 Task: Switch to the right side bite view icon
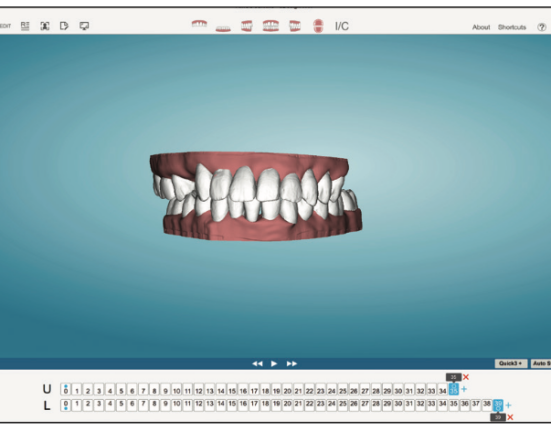pos(247,26)
